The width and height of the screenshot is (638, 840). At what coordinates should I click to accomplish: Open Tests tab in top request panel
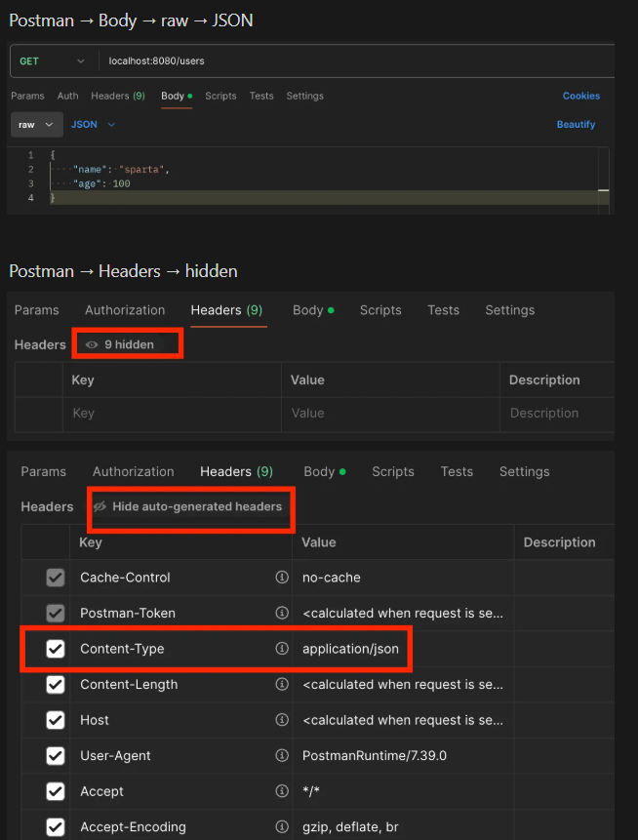coord(261,96)
